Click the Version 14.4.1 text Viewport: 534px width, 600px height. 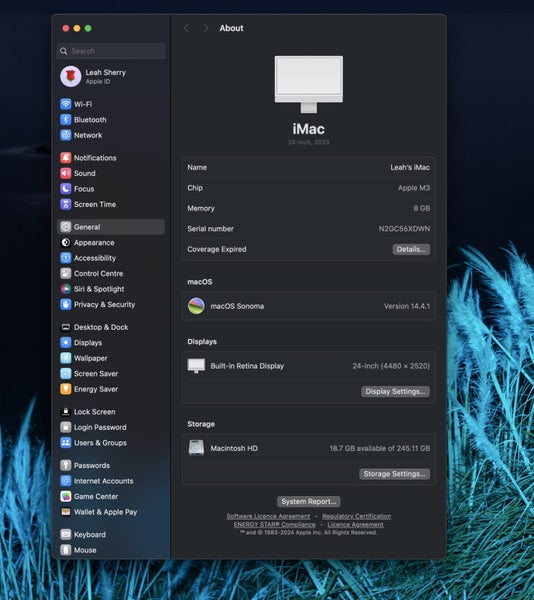pos(407,306)
